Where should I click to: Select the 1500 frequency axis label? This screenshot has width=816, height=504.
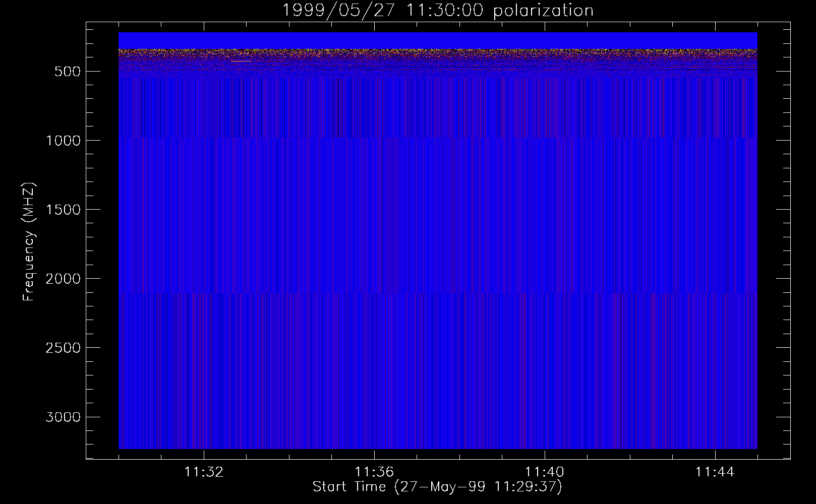click(x=63, y=210)
